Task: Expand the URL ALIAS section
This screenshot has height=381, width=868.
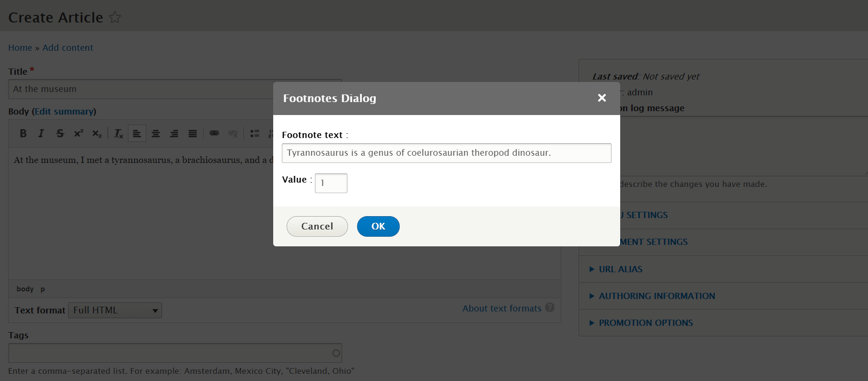Action: point(620,269)
